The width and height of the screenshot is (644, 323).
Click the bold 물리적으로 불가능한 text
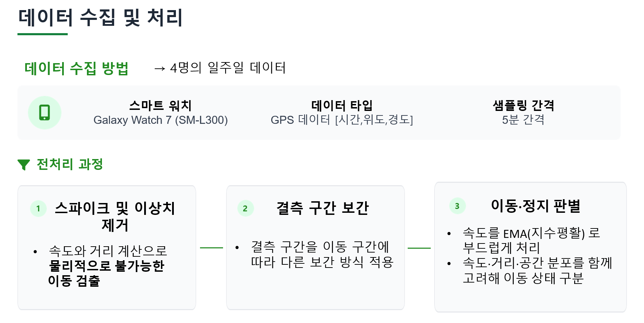[x=106, y=266]
